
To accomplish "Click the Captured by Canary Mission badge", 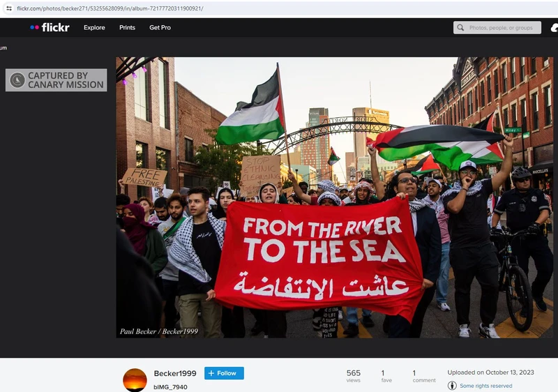I will (56, 80).
